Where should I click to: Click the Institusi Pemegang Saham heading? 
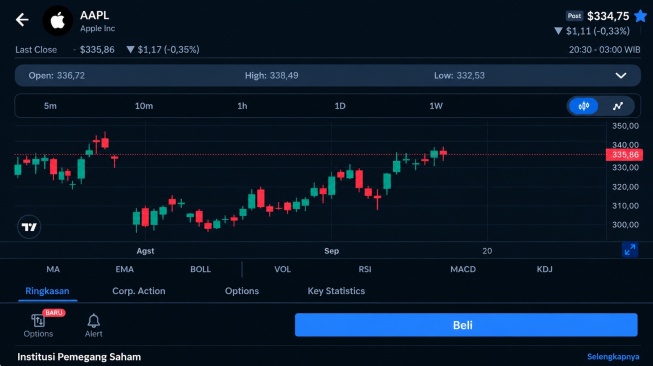point(79,357)
